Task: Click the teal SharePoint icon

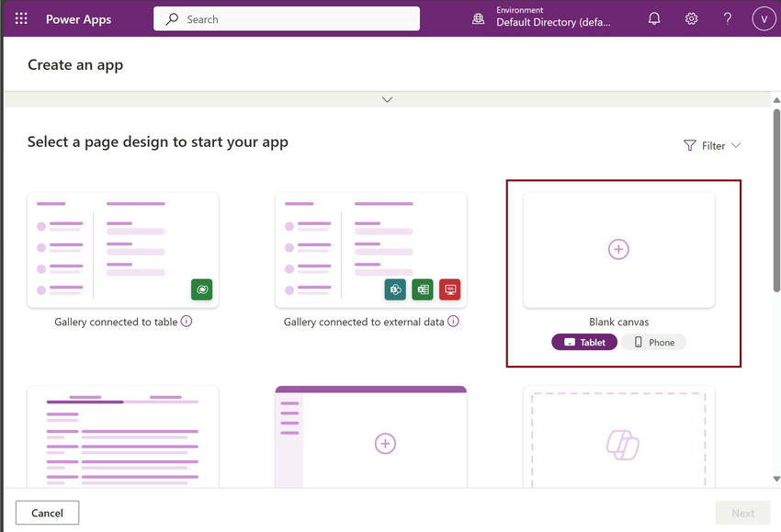Action: click(x=395, y=289)
